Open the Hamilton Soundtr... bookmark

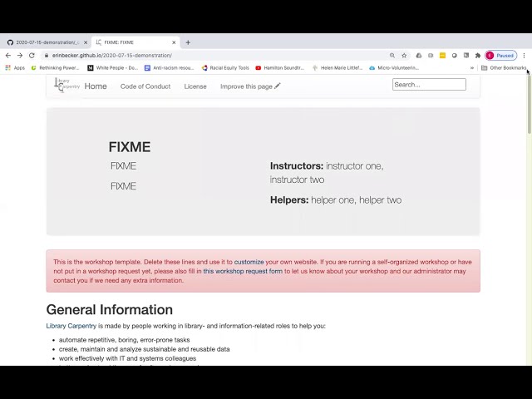click(280, 68)
